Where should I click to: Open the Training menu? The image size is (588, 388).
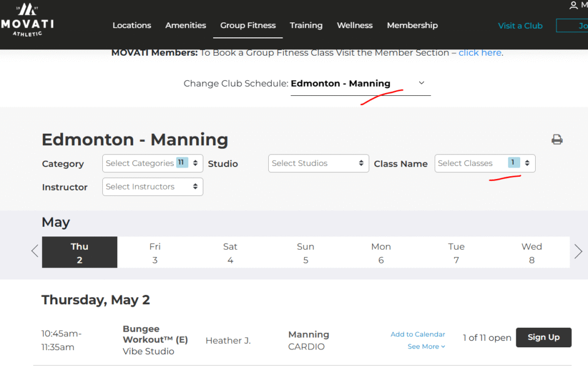306,25
